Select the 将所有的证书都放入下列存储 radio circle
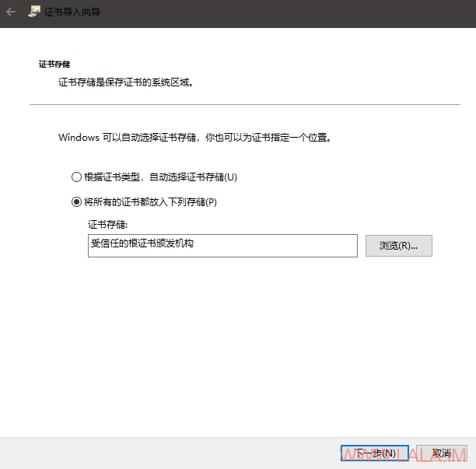Image resolution: width=476 pixels, height=469 pixels. [76, 202]
